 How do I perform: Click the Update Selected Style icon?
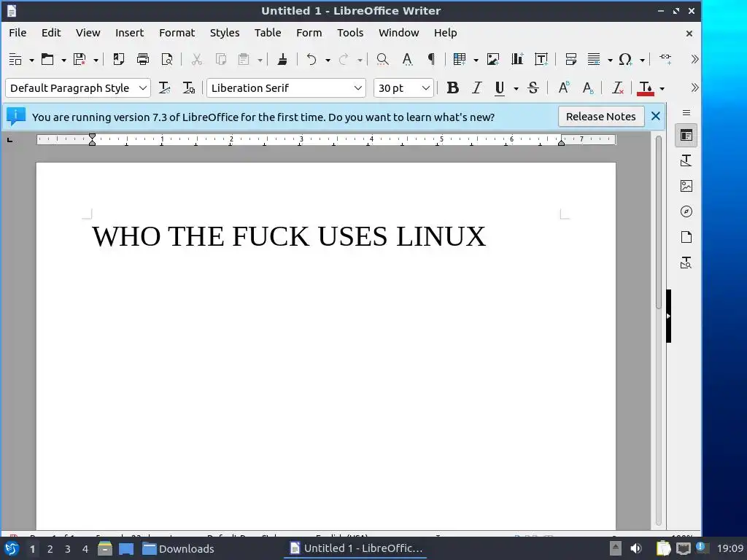pos(164,87)
